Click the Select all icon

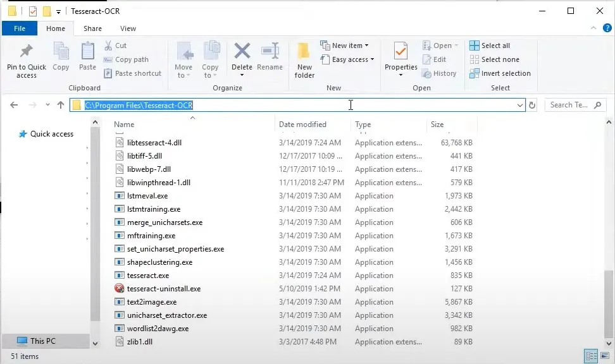coord(474,45)
